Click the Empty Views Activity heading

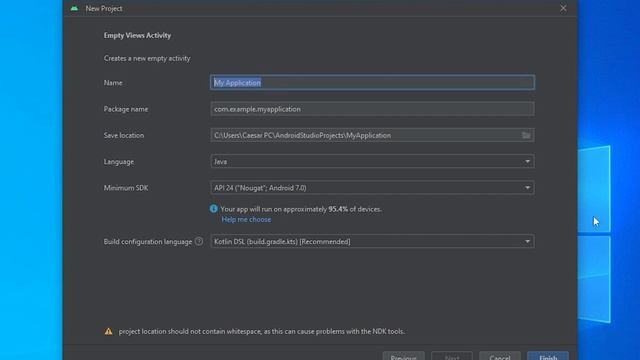(x=137, y=36)
